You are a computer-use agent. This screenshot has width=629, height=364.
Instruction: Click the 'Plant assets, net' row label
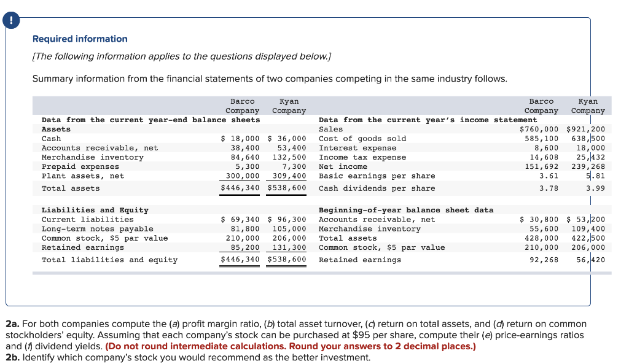pyautogui.click(x=83, y=176)
